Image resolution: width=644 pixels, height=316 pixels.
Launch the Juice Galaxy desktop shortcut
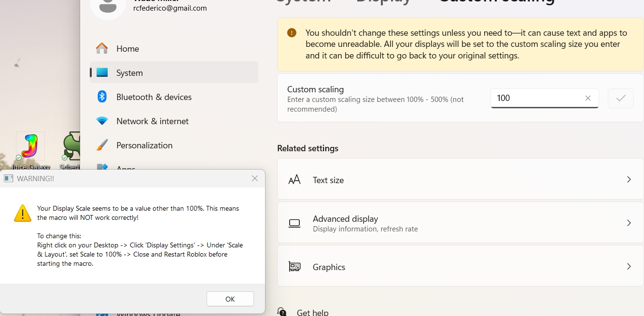click(30, 145)
